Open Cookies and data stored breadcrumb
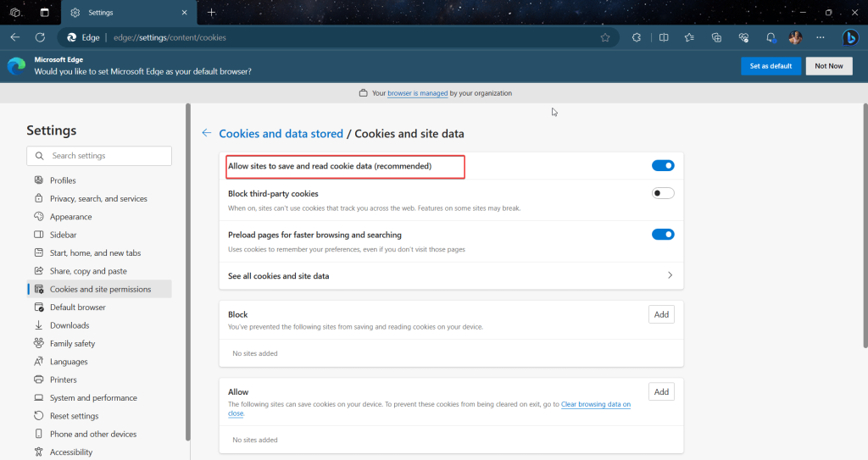The image size is (868, 460). click(281, 133)
